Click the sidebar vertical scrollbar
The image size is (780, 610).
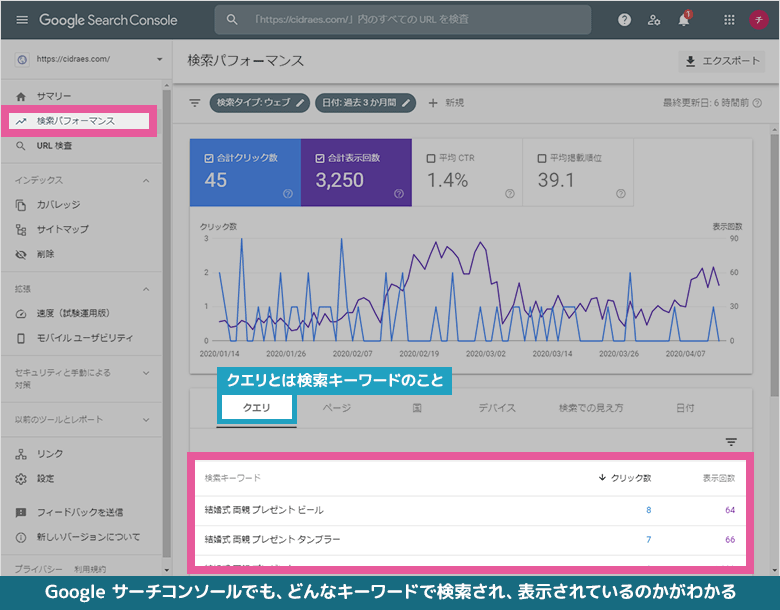(167, 323)
